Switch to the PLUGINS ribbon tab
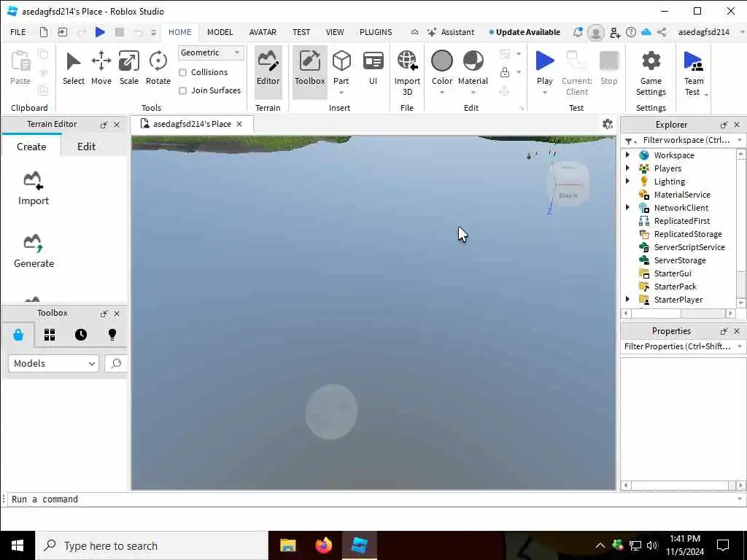747x560 pixels. coord(376,32)
